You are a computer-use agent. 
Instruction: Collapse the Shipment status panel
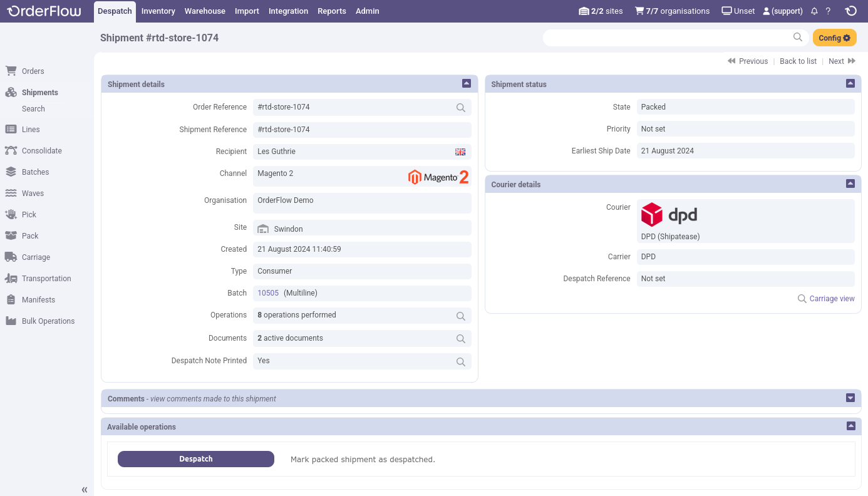coord(850,83)
